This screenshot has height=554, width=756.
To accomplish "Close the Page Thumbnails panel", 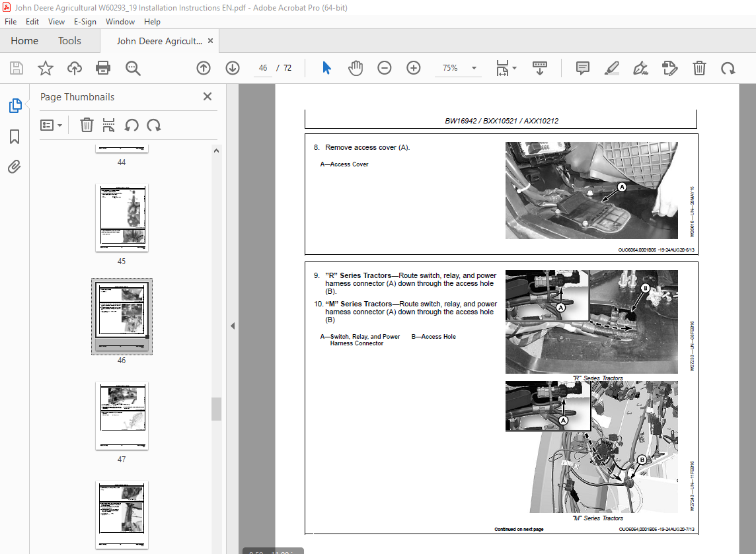I will [208, 96].
